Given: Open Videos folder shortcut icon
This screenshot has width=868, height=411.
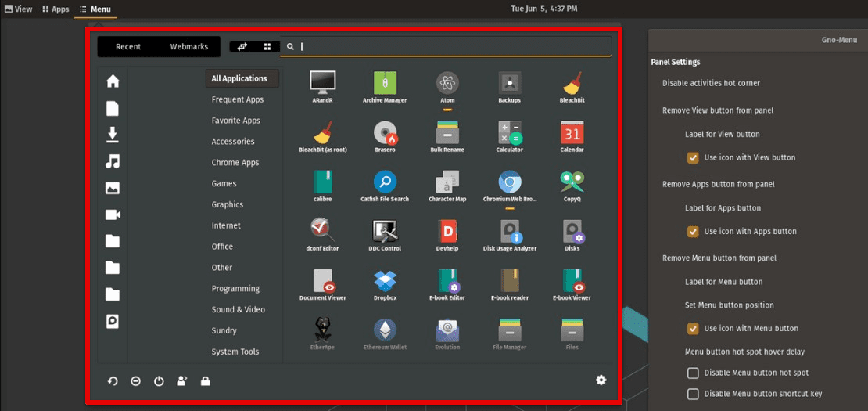Looking at the screenshot, I should point(113,215).
